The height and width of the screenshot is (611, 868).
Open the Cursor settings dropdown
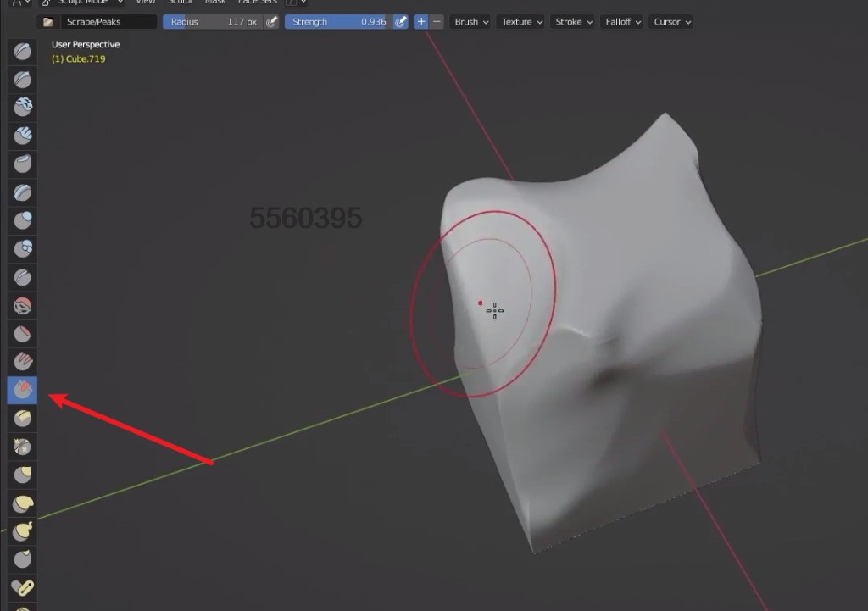671,22
